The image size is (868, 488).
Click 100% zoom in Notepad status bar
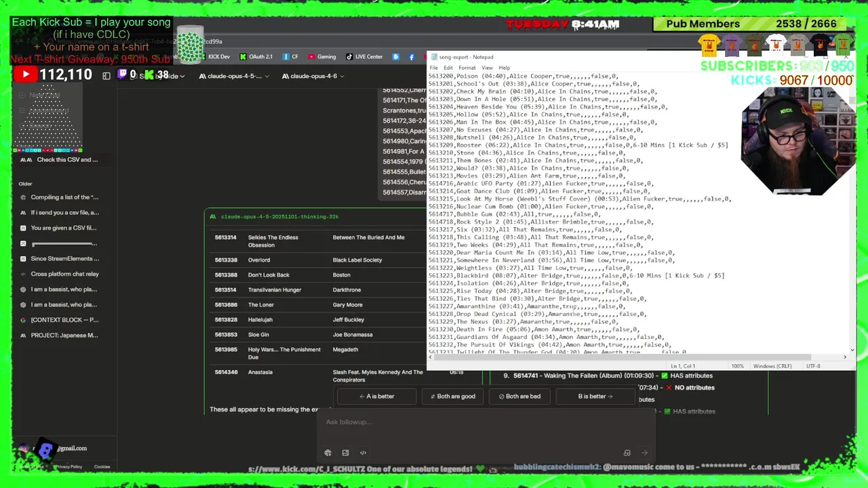tap(737, 366)
